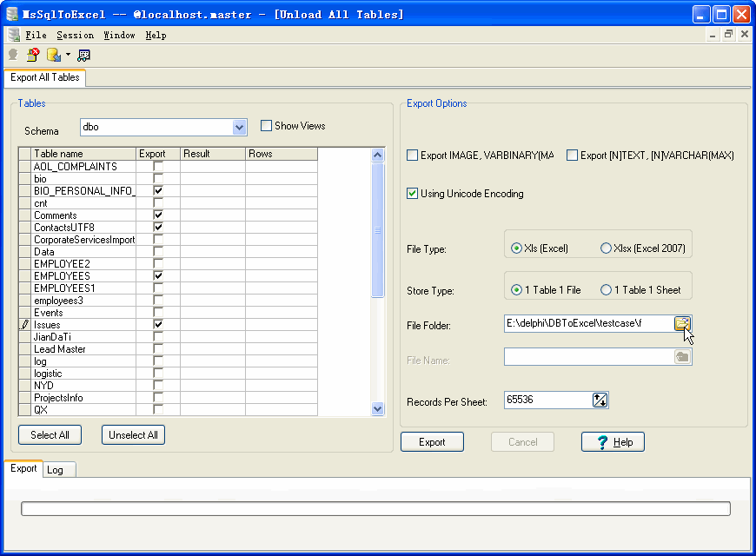Viewport: 756px width, 556px height.
Task: Click the Table name column header
Action: [84, 154]
